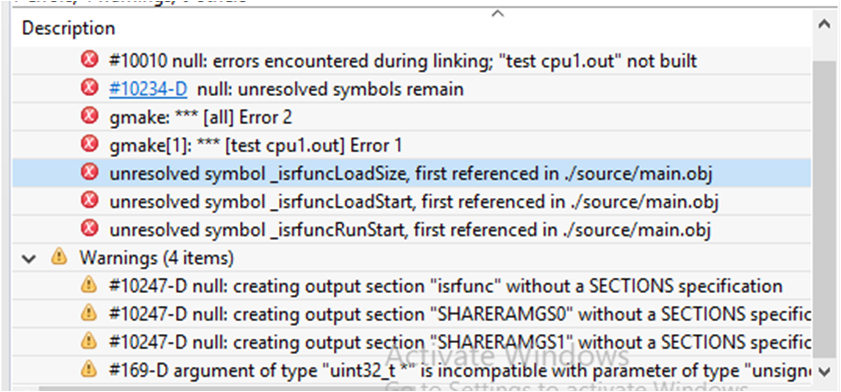Screen dimensions: 841x392
Task: Select the unresolved symbol _isrfuncLoadStart row
Action: (x=411, y=202)
